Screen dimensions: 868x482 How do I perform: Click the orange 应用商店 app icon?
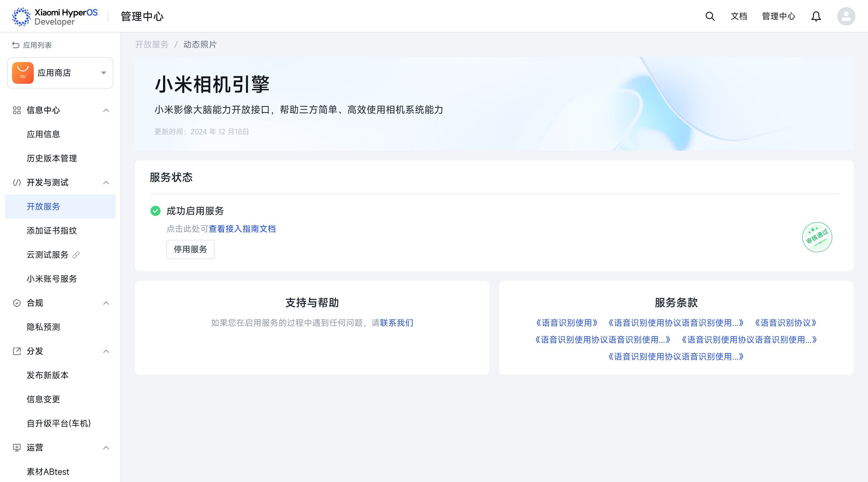click(23, 73)
